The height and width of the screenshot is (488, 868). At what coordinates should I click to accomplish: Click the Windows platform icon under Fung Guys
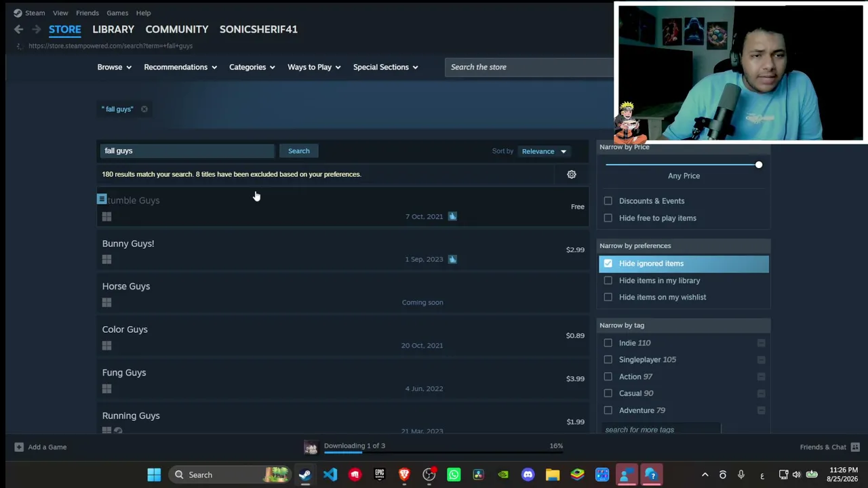[106, 389]
